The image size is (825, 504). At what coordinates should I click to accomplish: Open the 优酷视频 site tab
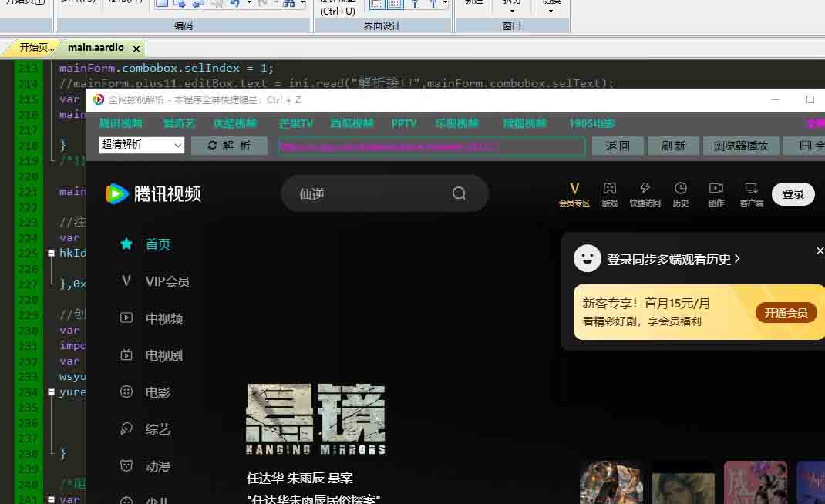coord(234,123)
